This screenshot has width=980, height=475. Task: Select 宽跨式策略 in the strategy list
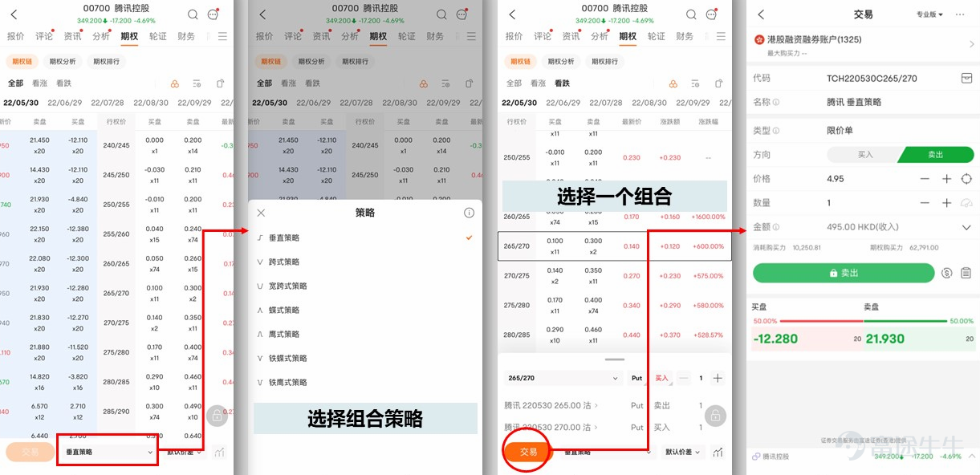click(x=365, y=286)
